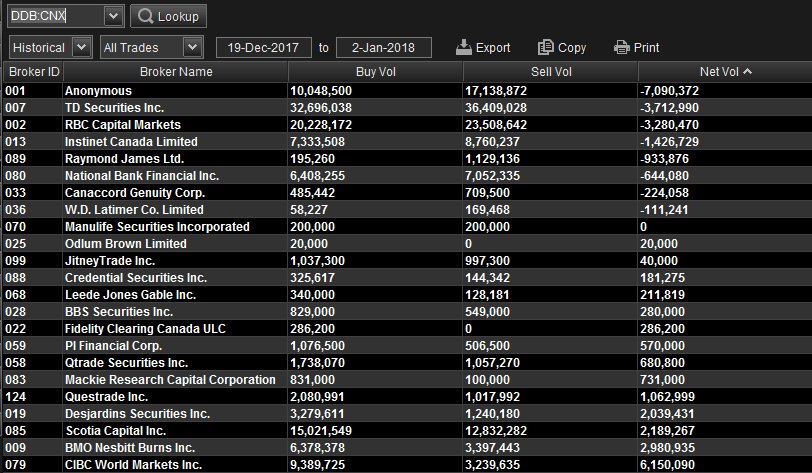Image resolution: width=812 pixels, height=473 pixels.
Task: Select Questrade Inc. row
Action: point(407,396)
